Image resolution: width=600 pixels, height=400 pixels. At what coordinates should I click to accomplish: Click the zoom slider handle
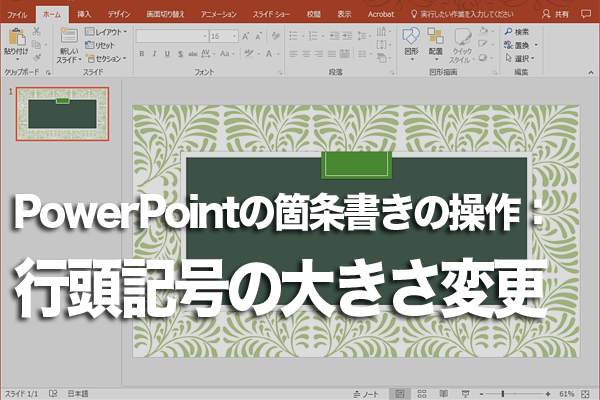point(503,394)
